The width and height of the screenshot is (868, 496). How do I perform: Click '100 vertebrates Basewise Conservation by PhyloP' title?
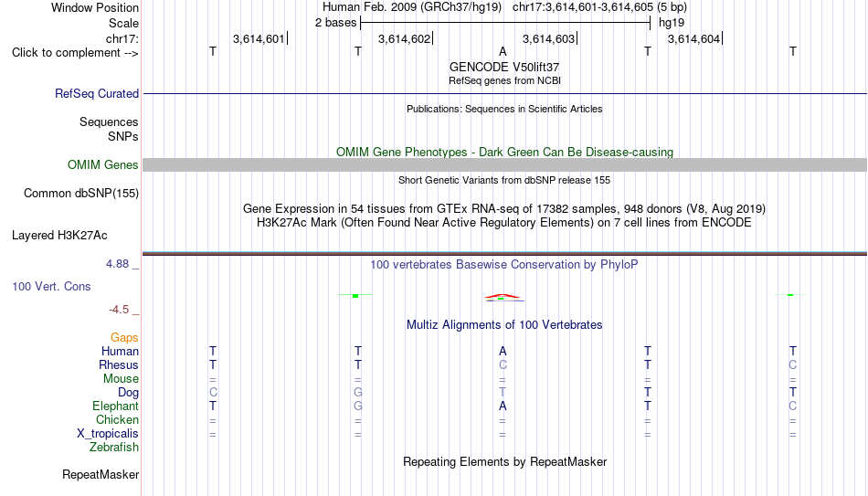pos(504,265)
